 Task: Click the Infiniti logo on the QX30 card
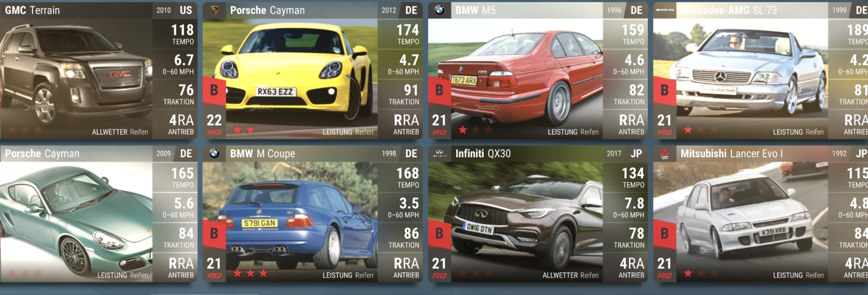point(440,154)
